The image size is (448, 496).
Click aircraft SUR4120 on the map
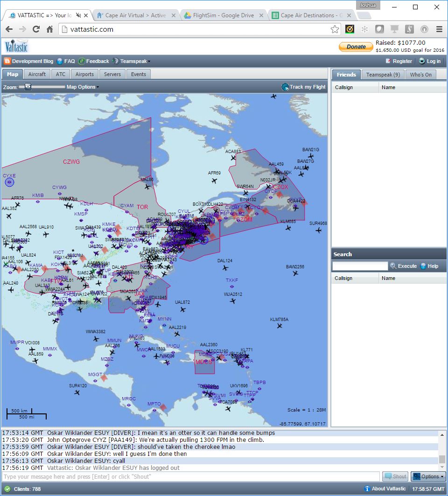[77, 392]
